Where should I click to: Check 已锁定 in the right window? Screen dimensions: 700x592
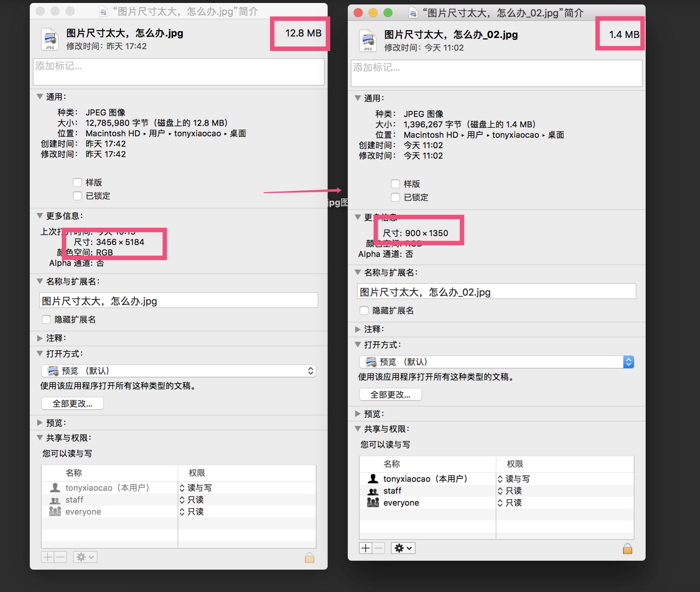pyautogui.click(x=395, y=197)
